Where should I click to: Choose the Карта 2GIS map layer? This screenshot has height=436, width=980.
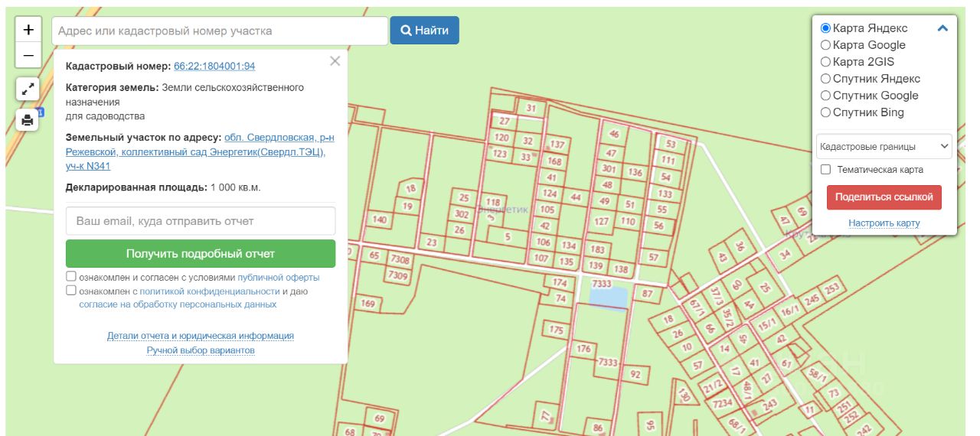point(825,62)
